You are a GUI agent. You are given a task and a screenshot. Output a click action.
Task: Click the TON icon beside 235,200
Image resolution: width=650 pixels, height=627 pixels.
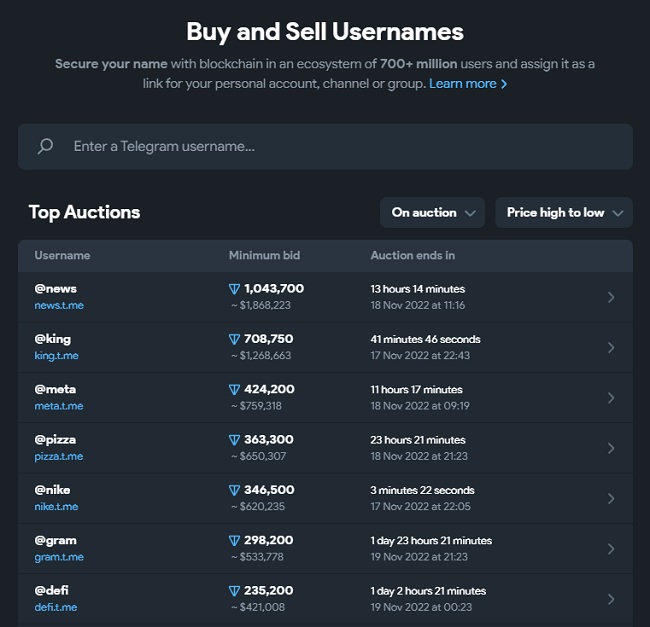click(x=235, y=591)
